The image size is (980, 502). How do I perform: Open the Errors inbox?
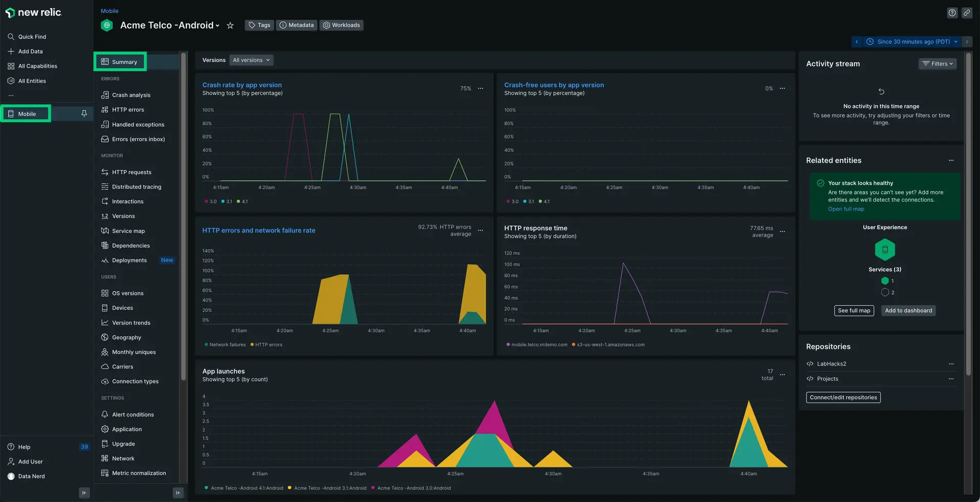[138, 139]
